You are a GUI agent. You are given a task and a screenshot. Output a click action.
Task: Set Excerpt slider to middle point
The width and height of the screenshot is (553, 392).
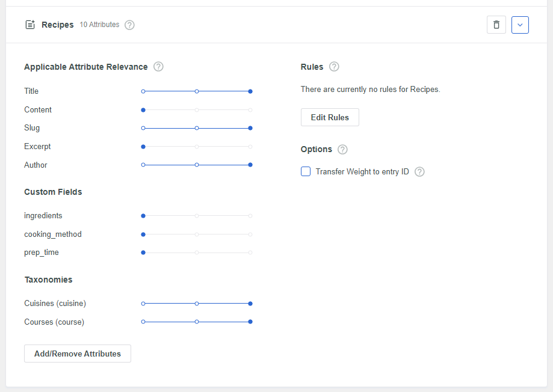tap(197, 147)
